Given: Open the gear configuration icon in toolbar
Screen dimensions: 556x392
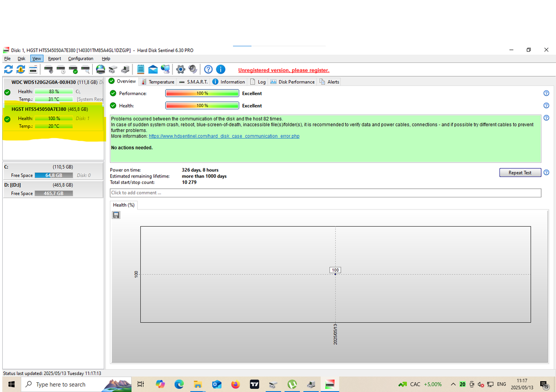Looking at the screenshot, I should [x=180, y=70].
